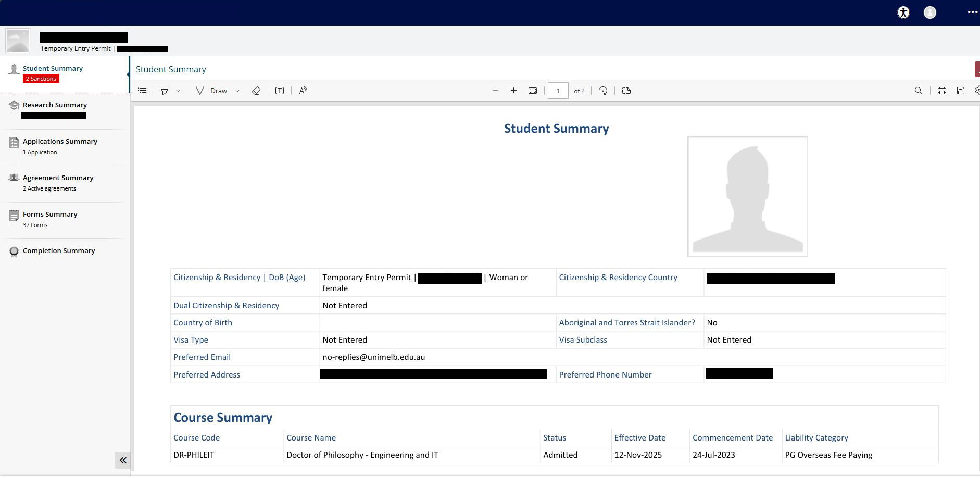Viewport: 980px width, 478px height.
Task: Click the page number input field
Action: pyautogui.click(x=558, y=91)
